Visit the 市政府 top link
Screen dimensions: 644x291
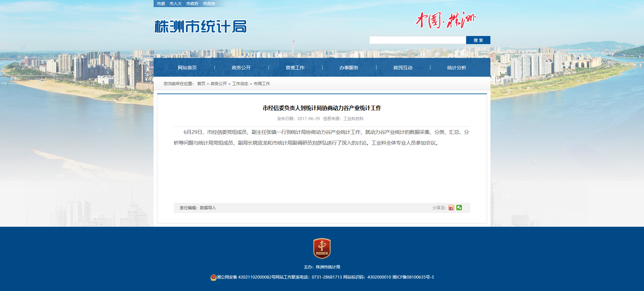coord(192,4)
